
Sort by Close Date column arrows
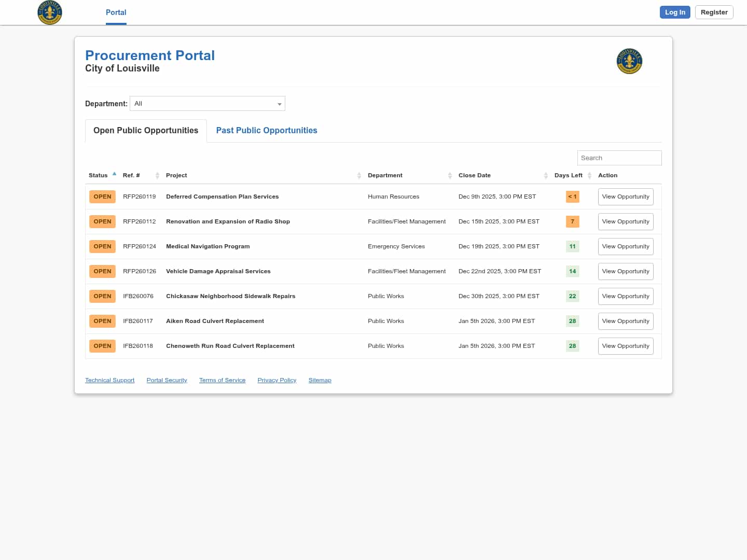click(x=546, y=176)
